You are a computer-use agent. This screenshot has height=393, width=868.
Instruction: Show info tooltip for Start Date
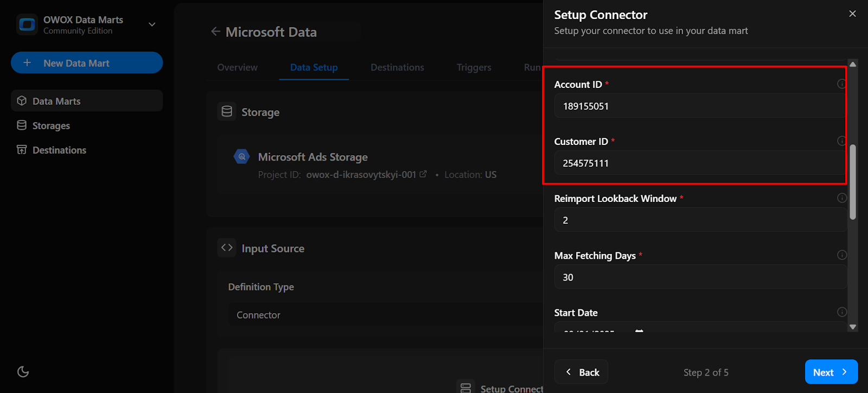[x=841, y=312]
